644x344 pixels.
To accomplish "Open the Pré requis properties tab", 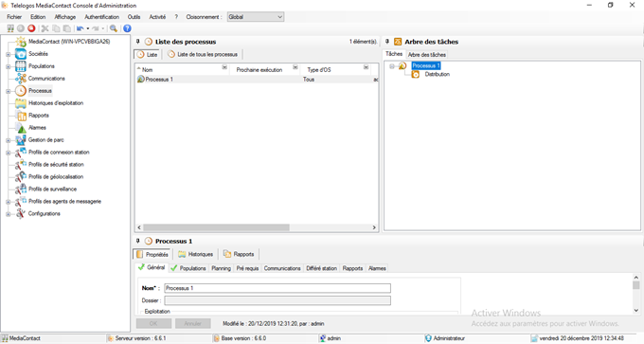I will pyautogui.click(x=248, y=268).
